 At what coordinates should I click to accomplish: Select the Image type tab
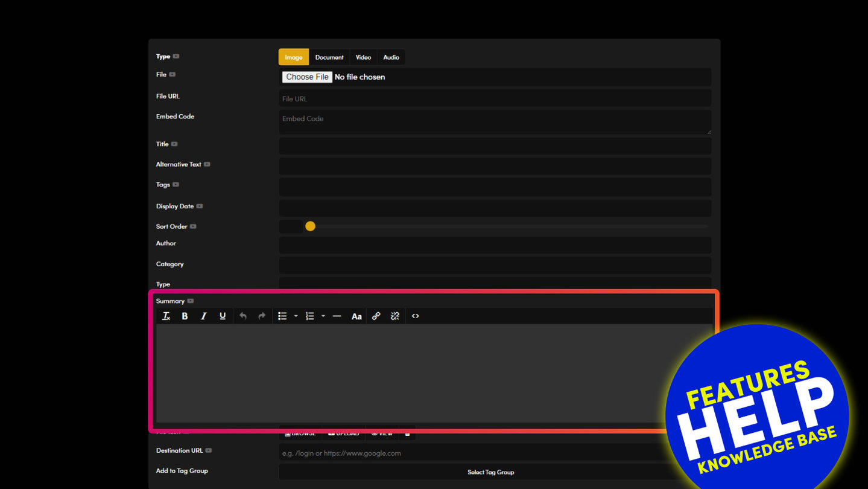point(294,57)
